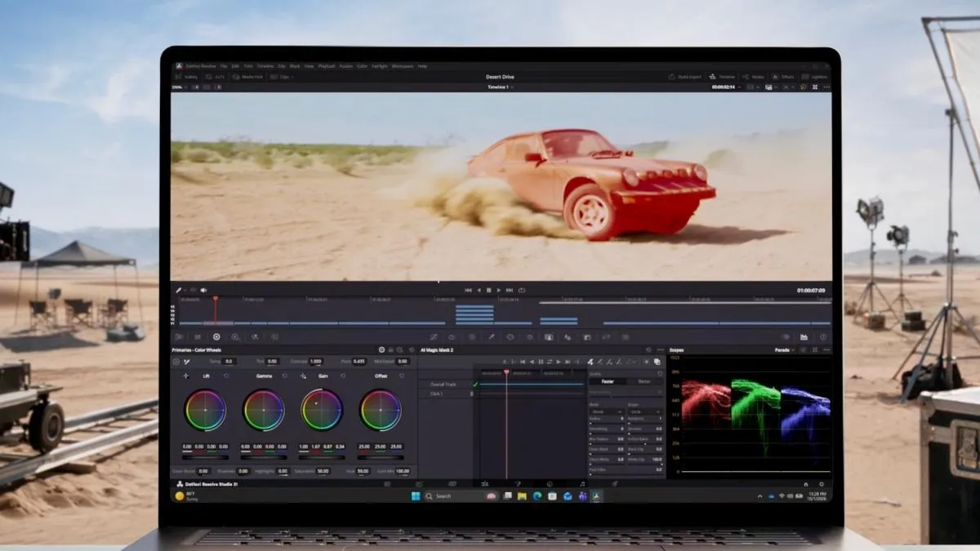This screenshot has height=551, width=980.
Task: Mute viewer audio with the speaker icon
Action: [x=203, y=290]
